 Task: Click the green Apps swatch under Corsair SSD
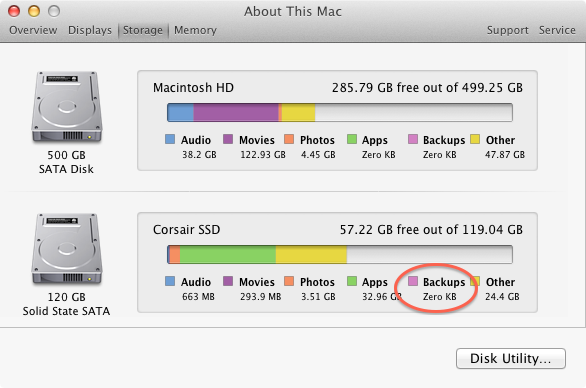[352, 281]
